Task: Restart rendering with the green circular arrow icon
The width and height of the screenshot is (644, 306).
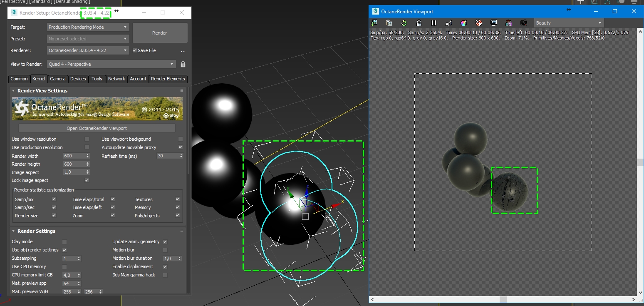Action: point(404,23)
